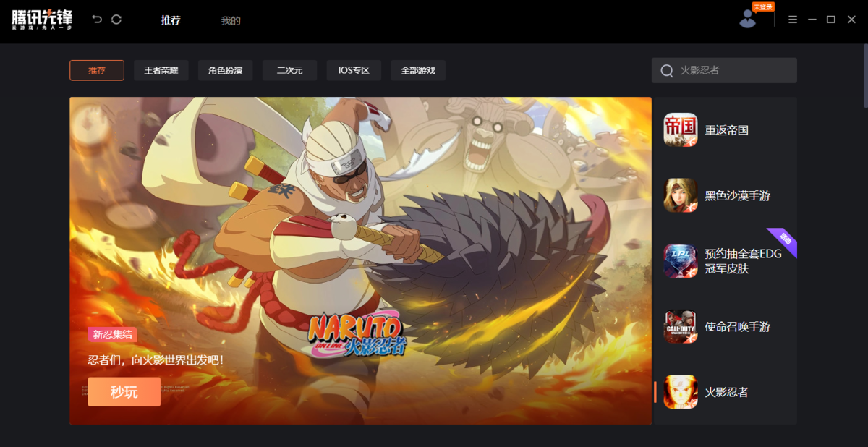868x447 pixels.
Task: Select the 推荐 category filter
Action: [97, 70]
